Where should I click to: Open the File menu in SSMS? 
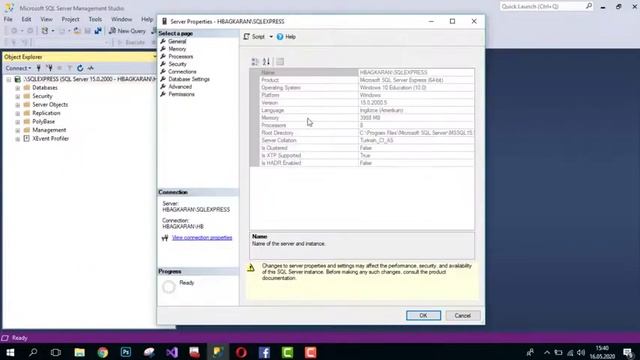(8, 19)
